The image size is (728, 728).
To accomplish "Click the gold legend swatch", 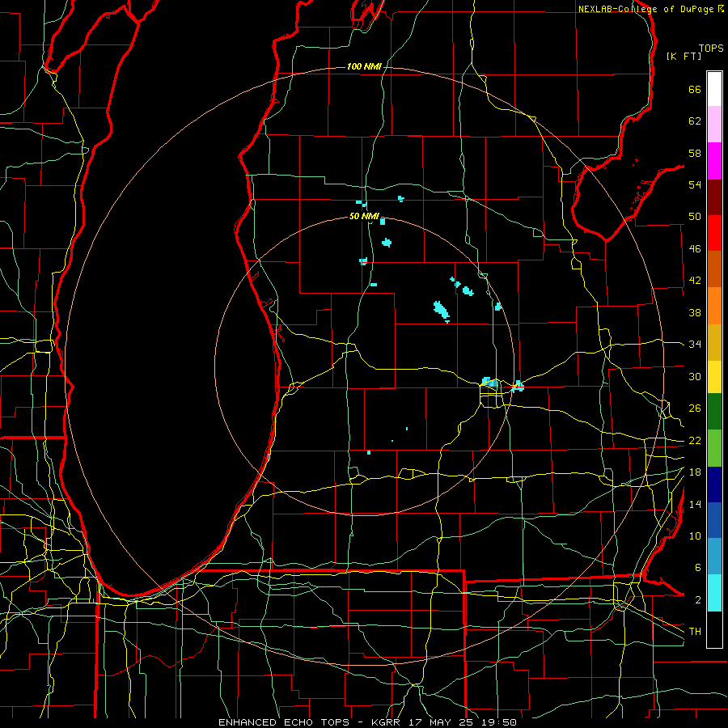I will 714,342.
